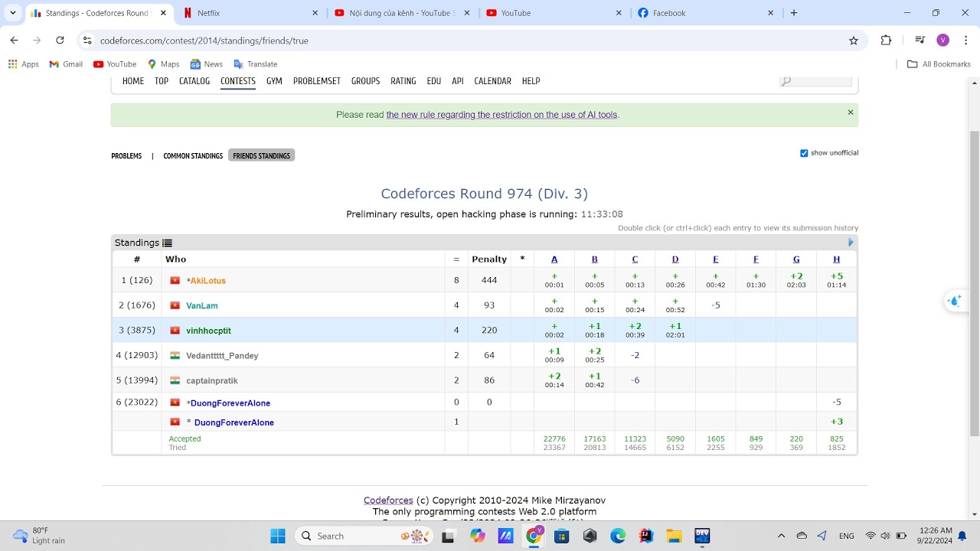Open GYM menu item

(x=274, y=81)
